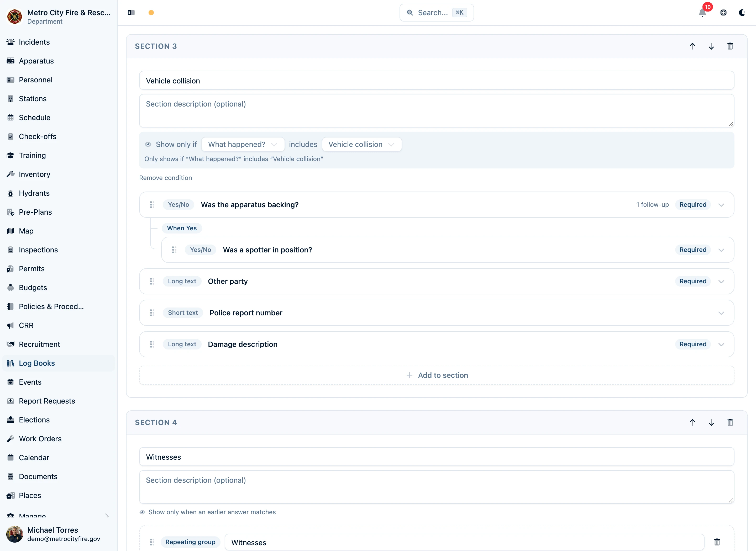Click Section 3 description textarea
The width and height of the screenshot is (756, 551).
[x=436, y=111]
